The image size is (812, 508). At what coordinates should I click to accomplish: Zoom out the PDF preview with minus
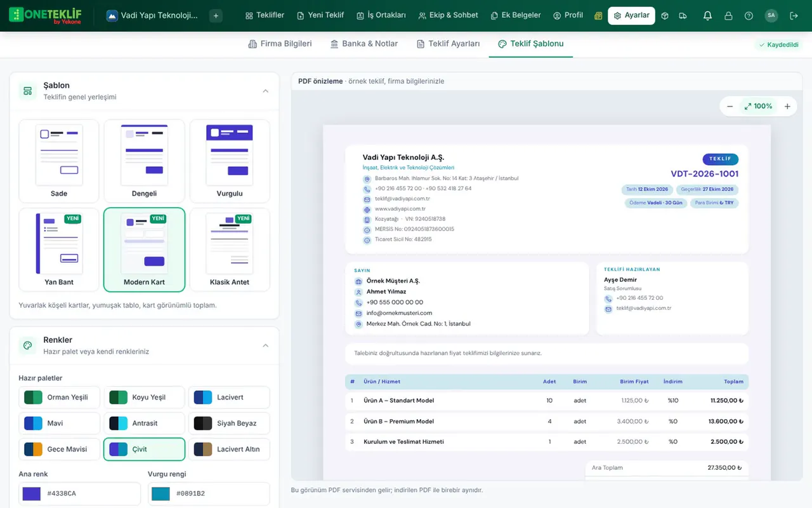pyautogui.click(x=730, y=107)
